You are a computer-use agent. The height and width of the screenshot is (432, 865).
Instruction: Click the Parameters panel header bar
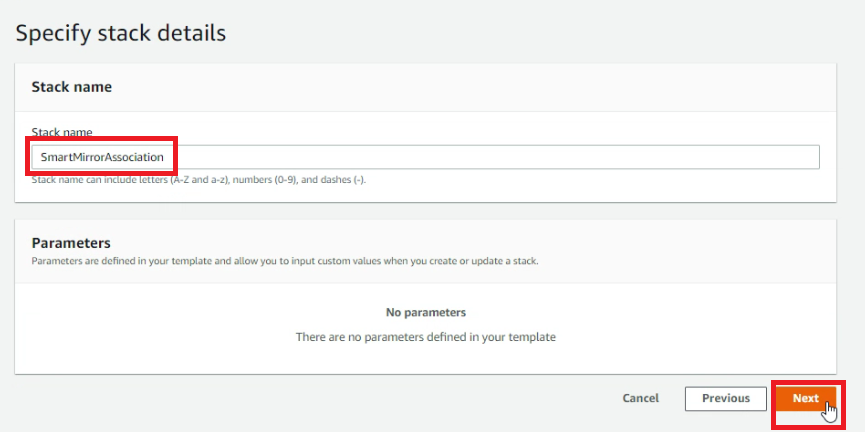[425, 251]
